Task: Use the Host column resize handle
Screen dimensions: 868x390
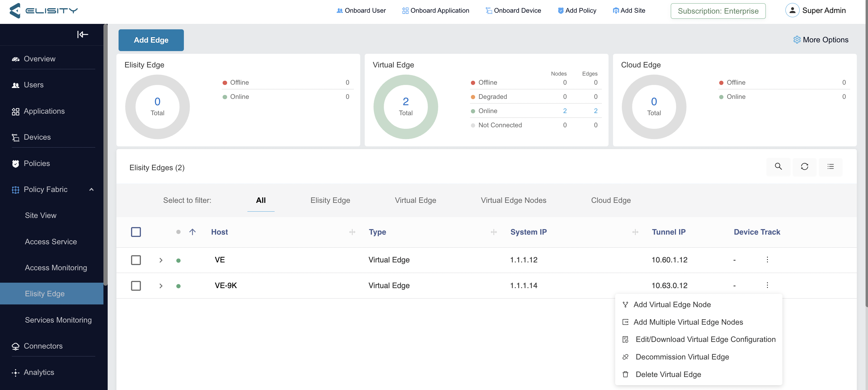Action: click(352, 232)
